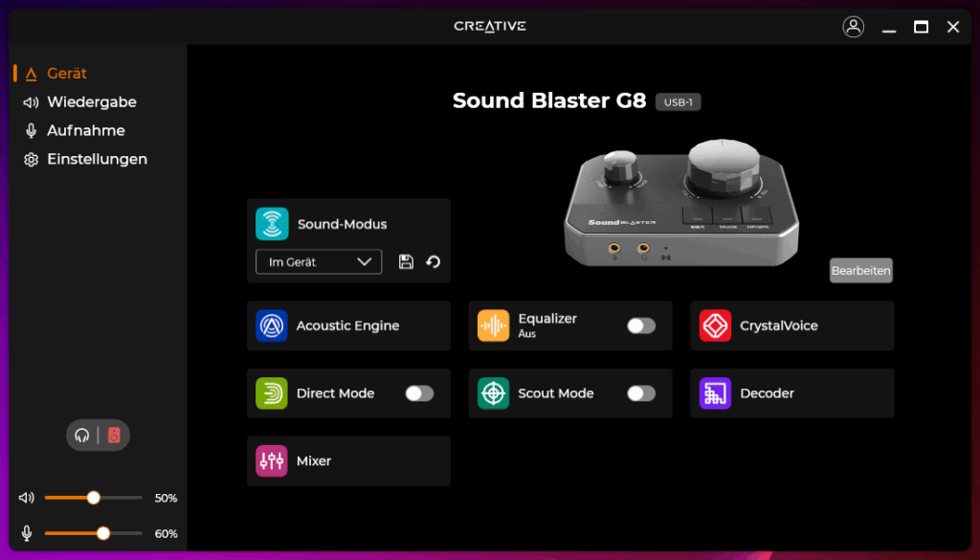The image size is (980, 560).
Task: Enable the Equalizer toggle
Action: 641,326
